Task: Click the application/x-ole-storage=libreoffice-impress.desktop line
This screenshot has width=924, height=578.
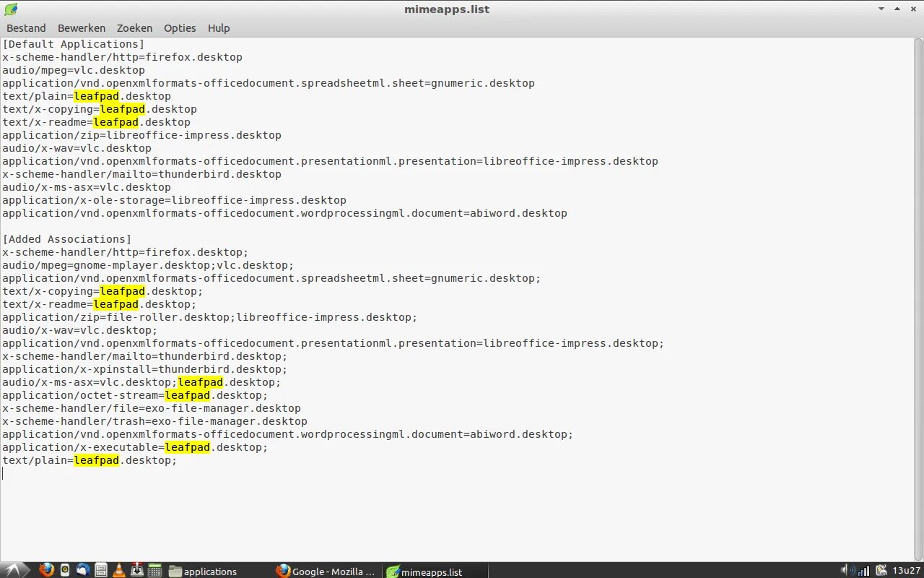Action: point(175,200)
